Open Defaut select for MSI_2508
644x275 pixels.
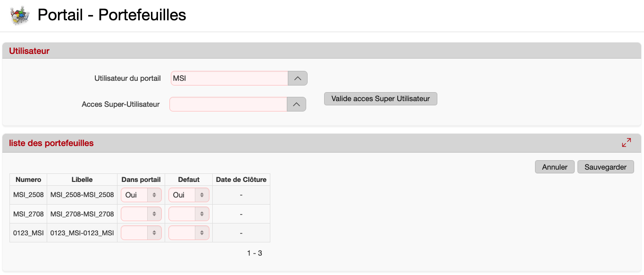(189, 195)
